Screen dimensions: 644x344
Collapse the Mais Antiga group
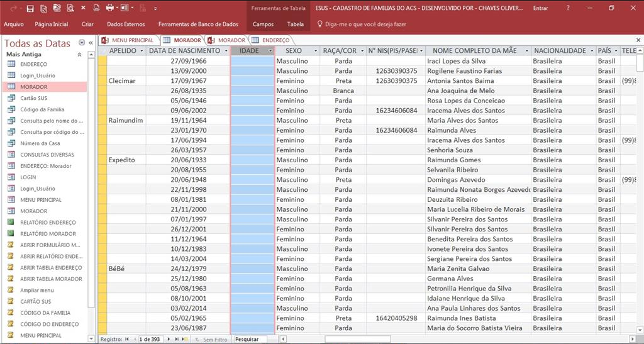coord(79,55)
